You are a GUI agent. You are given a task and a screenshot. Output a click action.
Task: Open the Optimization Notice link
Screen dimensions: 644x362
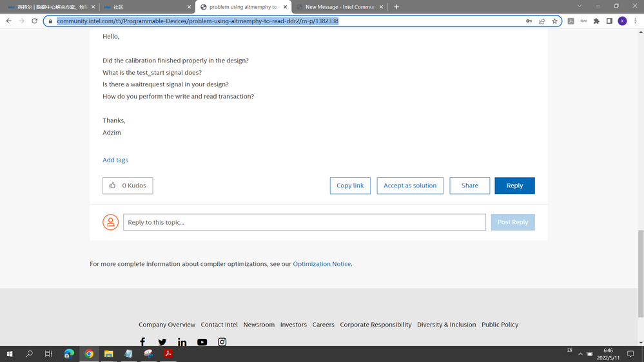322,264
